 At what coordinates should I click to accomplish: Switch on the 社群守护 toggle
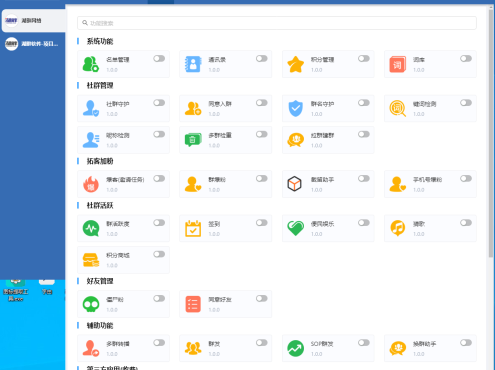tap(159, 103)
